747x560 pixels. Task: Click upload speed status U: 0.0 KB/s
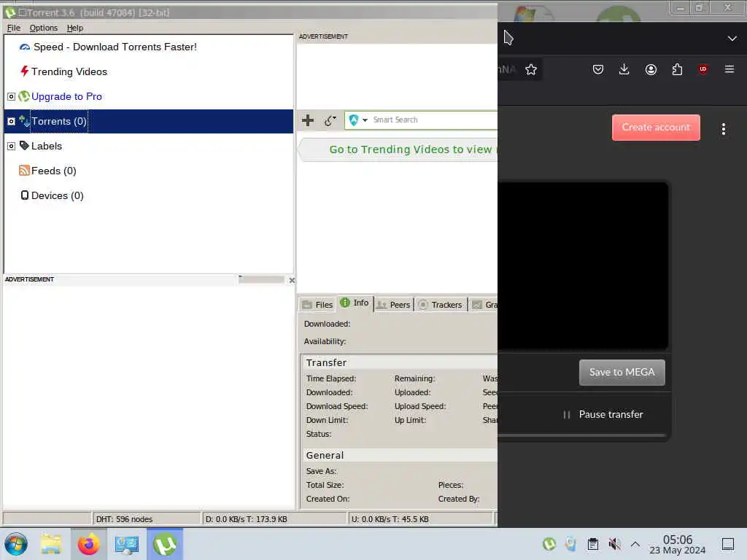click(x=420, y=519)
